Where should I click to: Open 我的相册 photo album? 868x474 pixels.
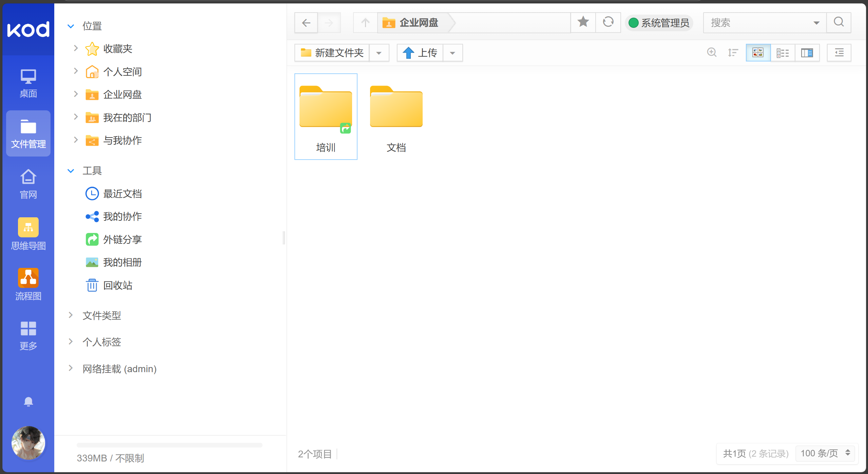point(114,262)
